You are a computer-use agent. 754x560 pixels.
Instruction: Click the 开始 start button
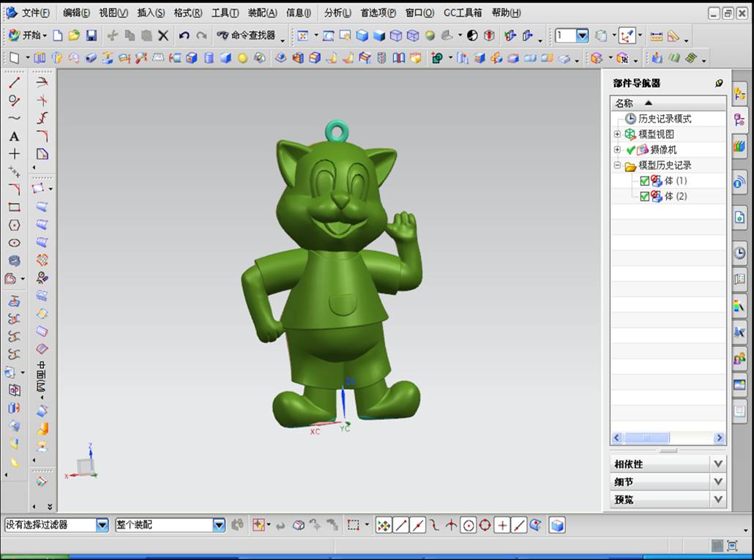pos(28,35)
